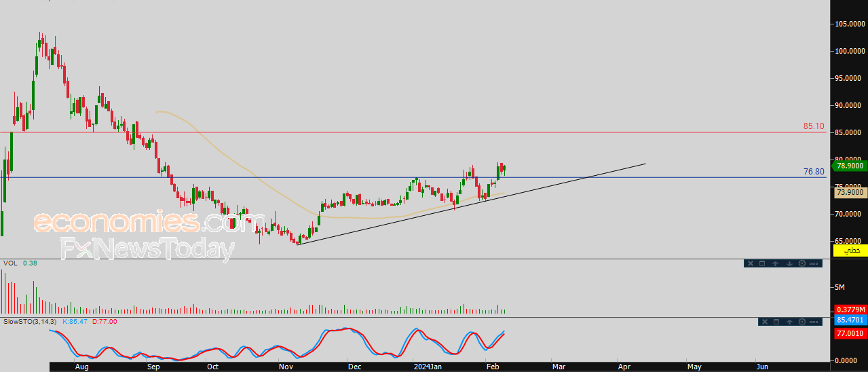
Task: Click the 100.0000 price axis label
Action: coord(851,51)
